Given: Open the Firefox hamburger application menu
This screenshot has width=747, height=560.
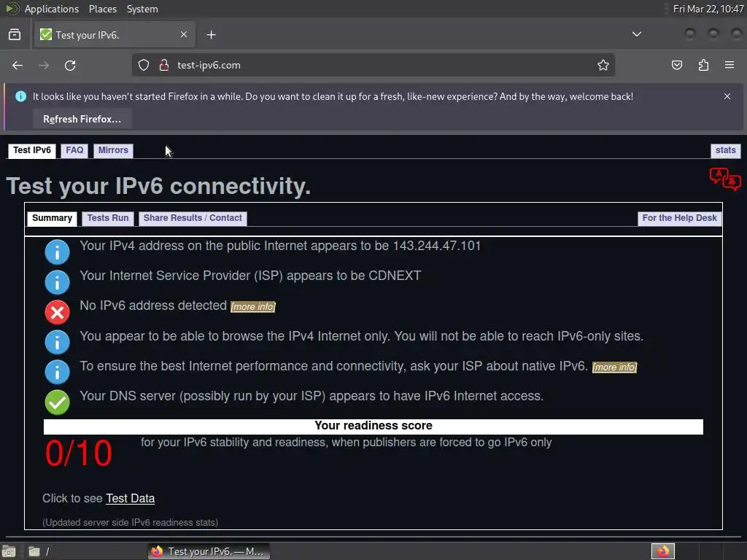Looking at the screenshot, I should tap(729, 65).
